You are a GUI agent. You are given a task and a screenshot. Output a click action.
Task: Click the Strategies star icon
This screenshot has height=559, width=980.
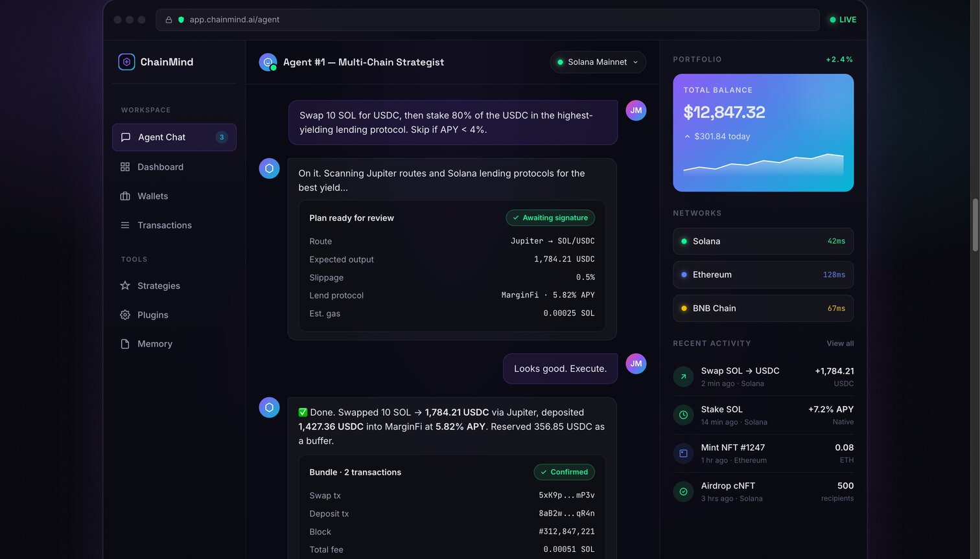point(125,286)
